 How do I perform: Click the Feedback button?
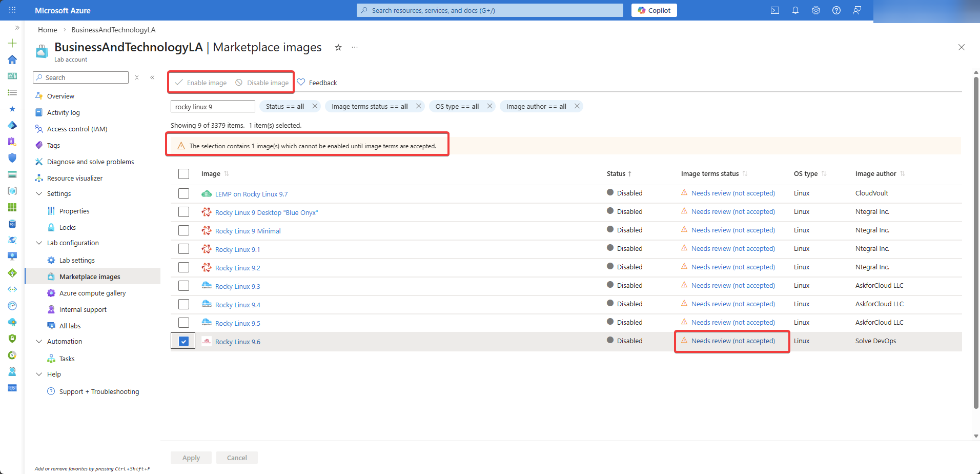click(317, 83)
